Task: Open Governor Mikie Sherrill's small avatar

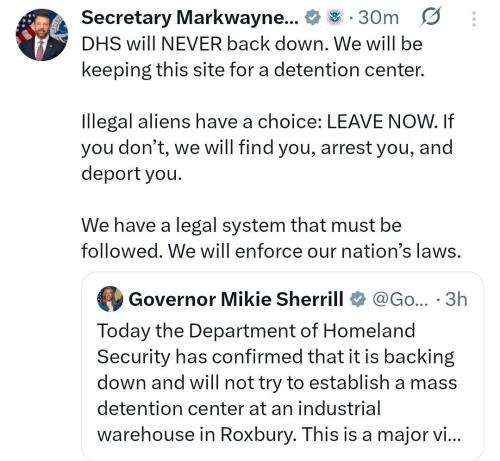Action: tap(110, 299)
